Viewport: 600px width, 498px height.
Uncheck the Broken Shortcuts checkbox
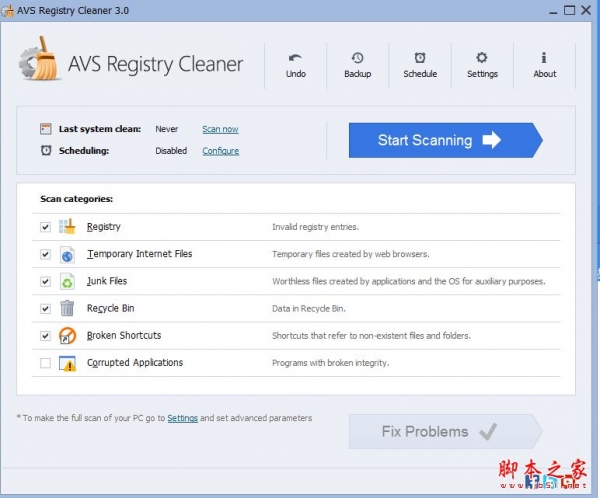tap(45, 336)
